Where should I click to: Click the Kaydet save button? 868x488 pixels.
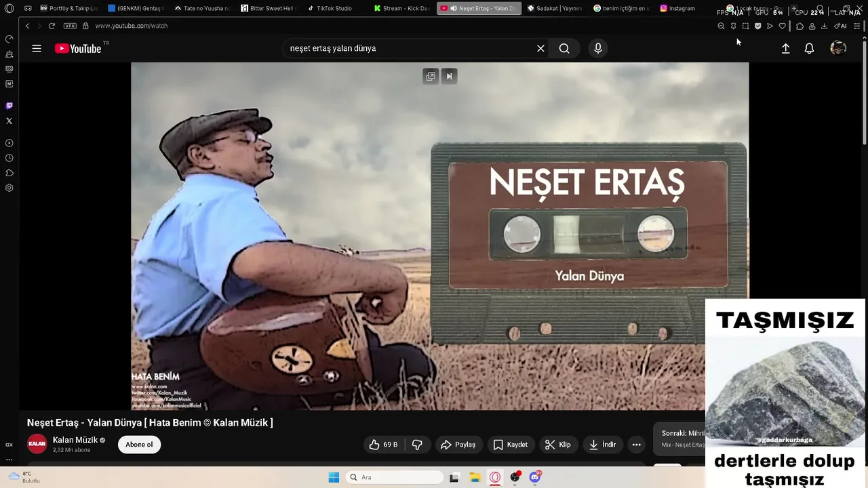pyautogui.click(x=510, y=445)
